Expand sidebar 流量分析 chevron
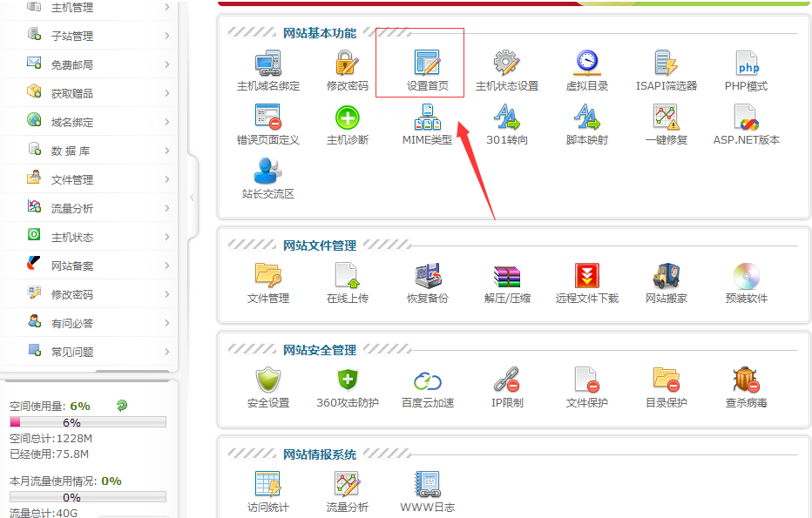812x518 pixels. coord(166,208)
